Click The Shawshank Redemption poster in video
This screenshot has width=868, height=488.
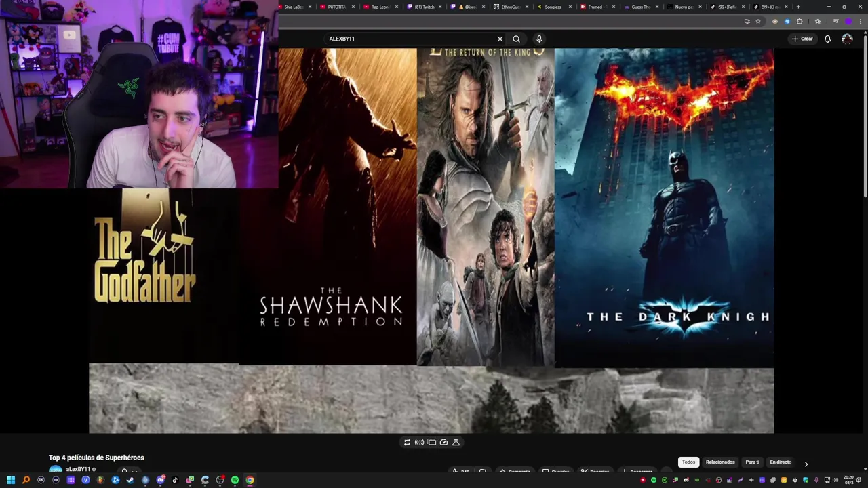point(328,207)
